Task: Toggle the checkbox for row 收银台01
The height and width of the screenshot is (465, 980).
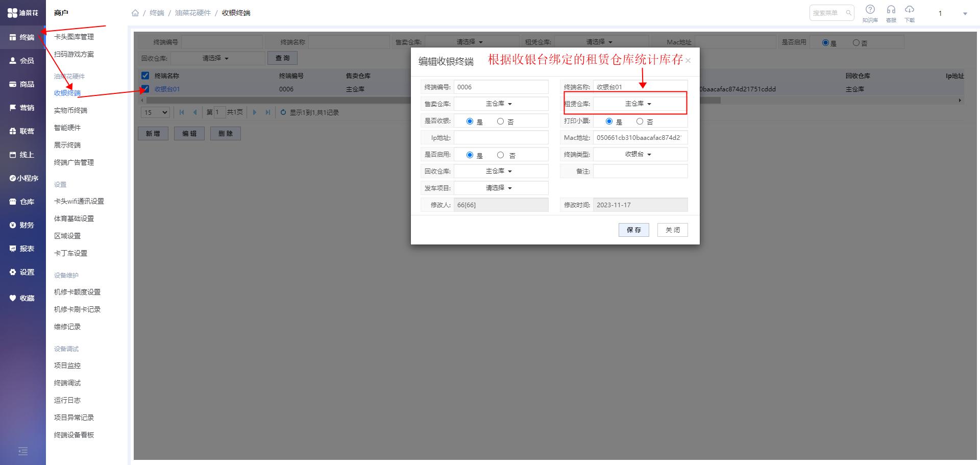Action: 145,89
